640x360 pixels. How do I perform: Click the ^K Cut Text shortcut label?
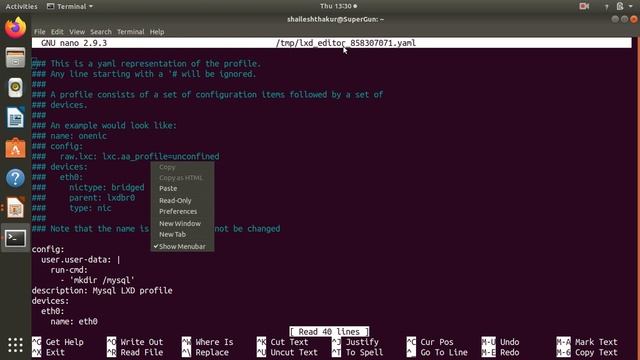[282, 342]
